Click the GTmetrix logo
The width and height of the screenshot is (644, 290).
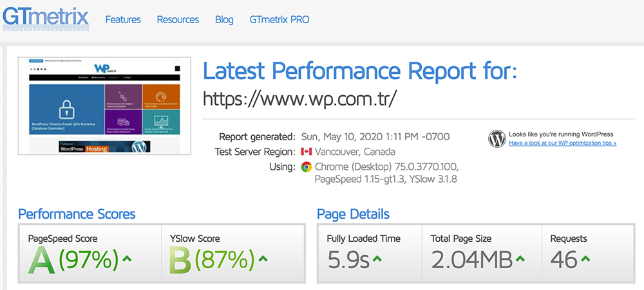click(x=46, y=19)
